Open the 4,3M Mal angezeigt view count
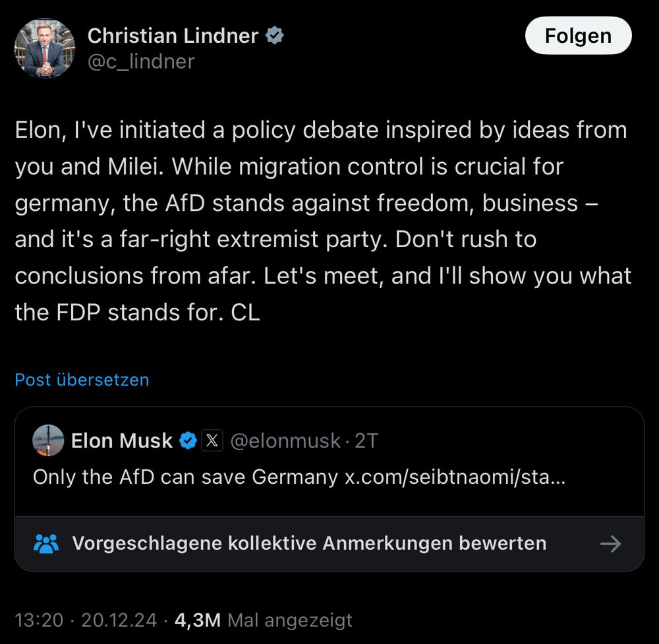This screenshot has height=644, width=659. (263, 620)
